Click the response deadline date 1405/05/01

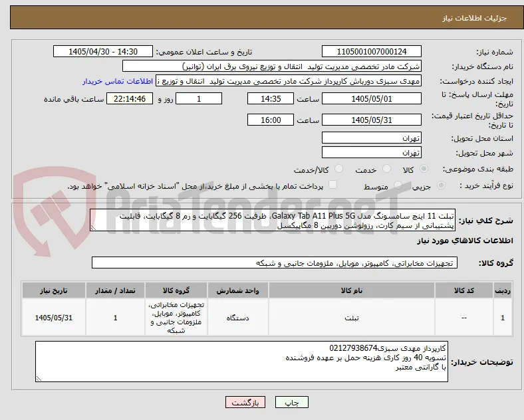[x=372, y=99]
